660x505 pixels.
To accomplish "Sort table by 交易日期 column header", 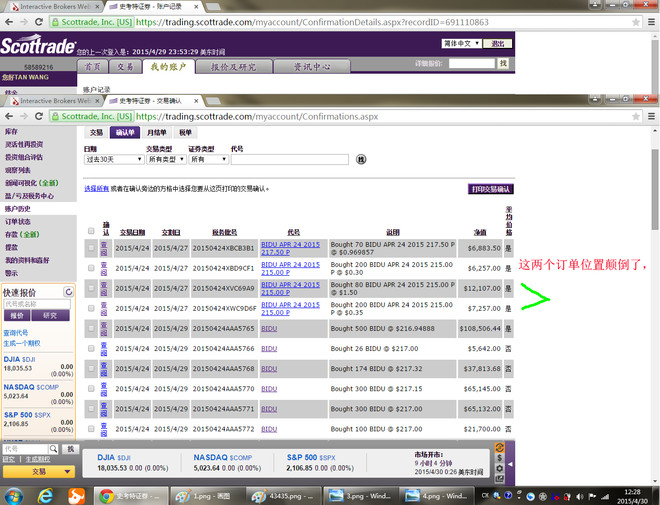I will 132,232.
